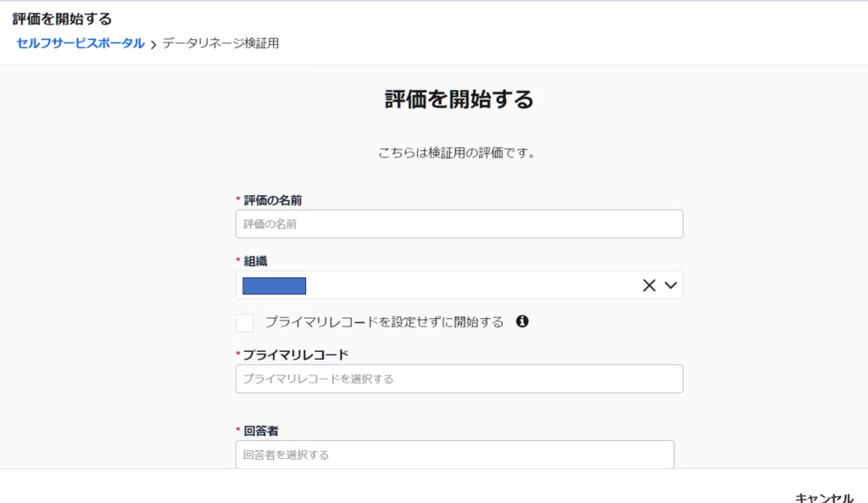Viewport: 868px width, 503px height.
Task: Click the breadcrumb separator arrow icon
Action: tap(153, 45)
